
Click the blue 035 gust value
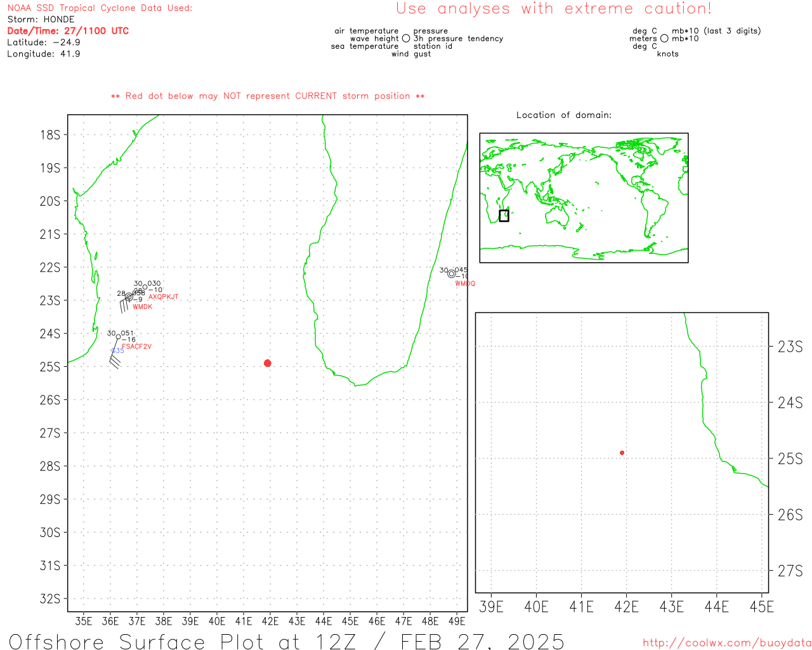tap(118, 351)
